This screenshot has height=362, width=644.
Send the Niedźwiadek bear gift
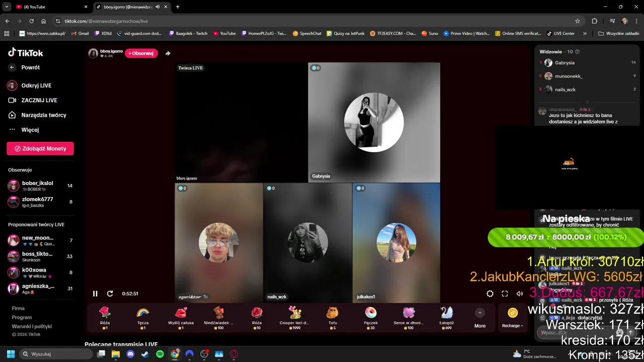218,318
